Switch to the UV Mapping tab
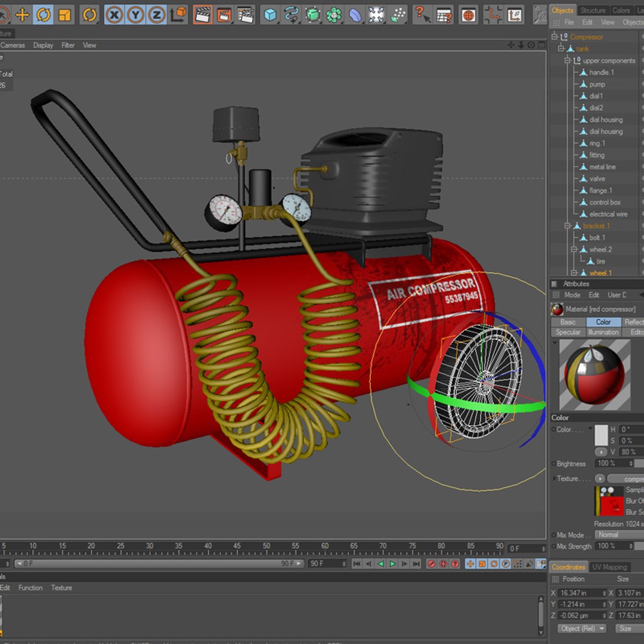 [x=609, y=567]
